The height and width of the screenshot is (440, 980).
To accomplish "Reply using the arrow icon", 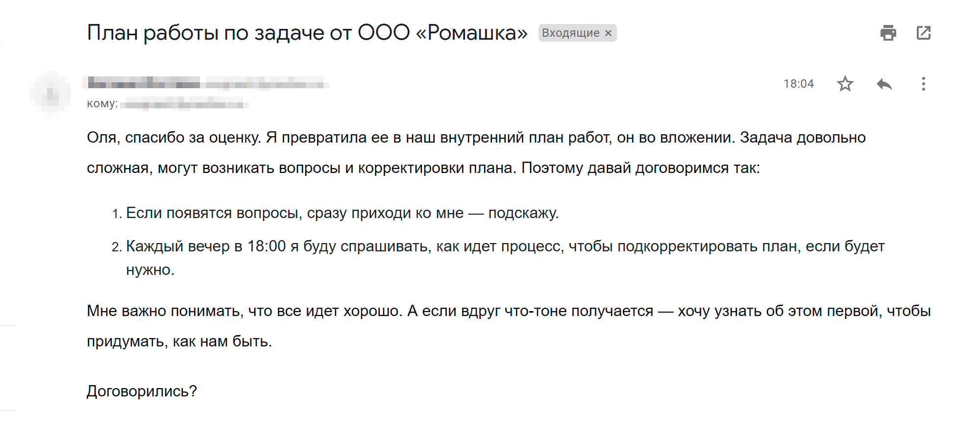I will pos(884,84).
